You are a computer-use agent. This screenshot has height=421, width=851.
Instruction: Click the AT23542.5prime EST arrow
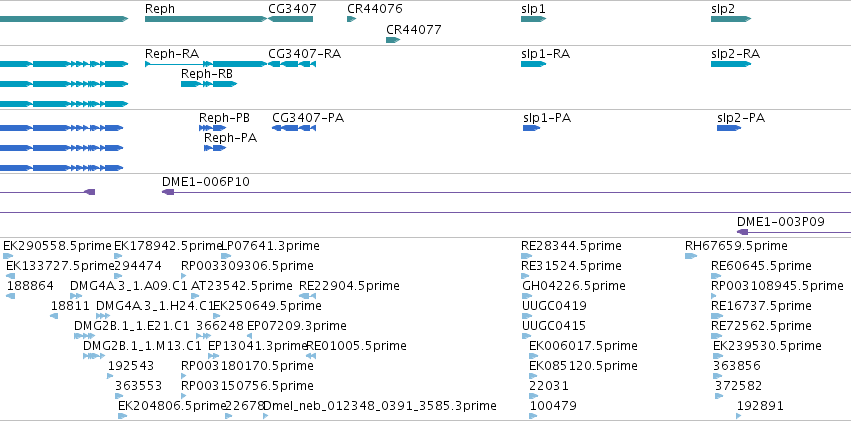click(x=197, y=296)
